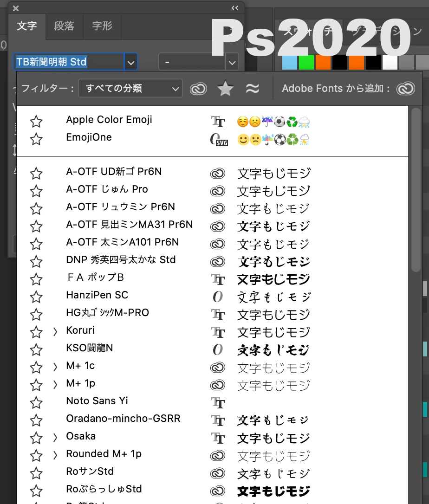Image resolution: width=429 pixels, height=504 pixels.
Task: Mark RoぶらっしゅStd as favorite
Action: 36,491
